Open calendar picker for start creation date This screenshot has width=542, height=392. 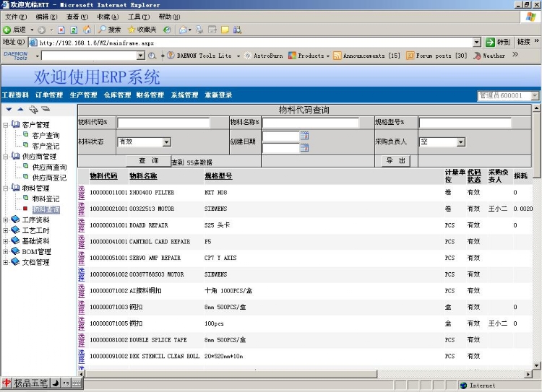[304, 136]
